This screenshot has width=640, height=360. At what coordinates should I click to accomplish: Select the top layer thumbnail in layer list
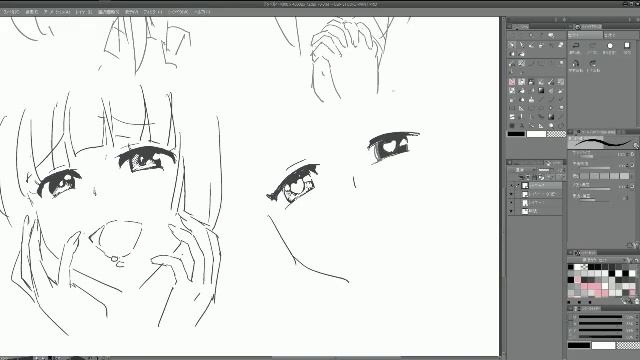coord(525,186)
